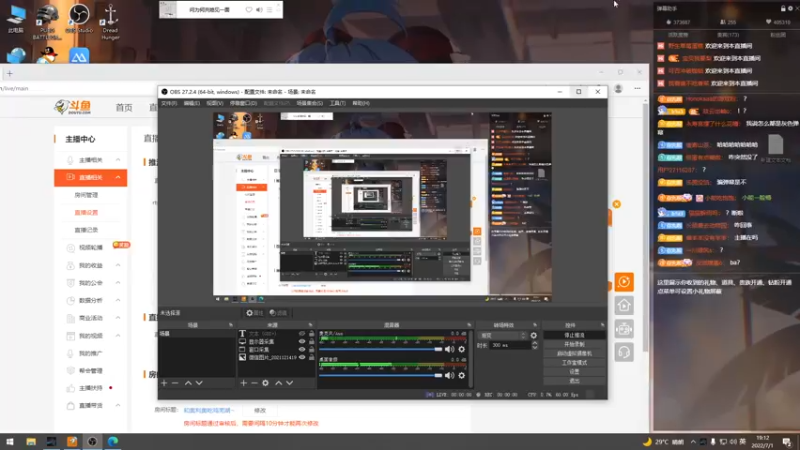Add a new source with plus icon
The height and width of the screenshot is (450, 800).
click(x=243, y=383)
